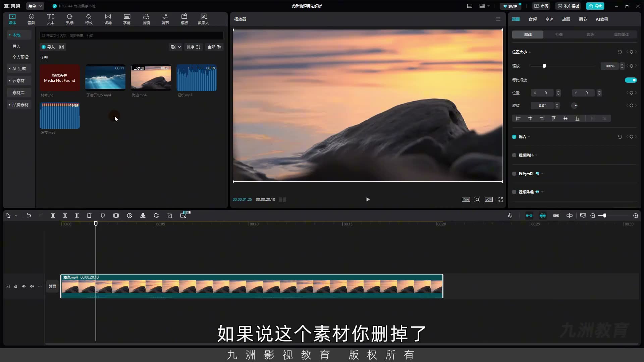Image resolution: width=644 pixels, height=362 pixels.
Task: Open the 文本 text panel
Action: click(x=50, y=19)
